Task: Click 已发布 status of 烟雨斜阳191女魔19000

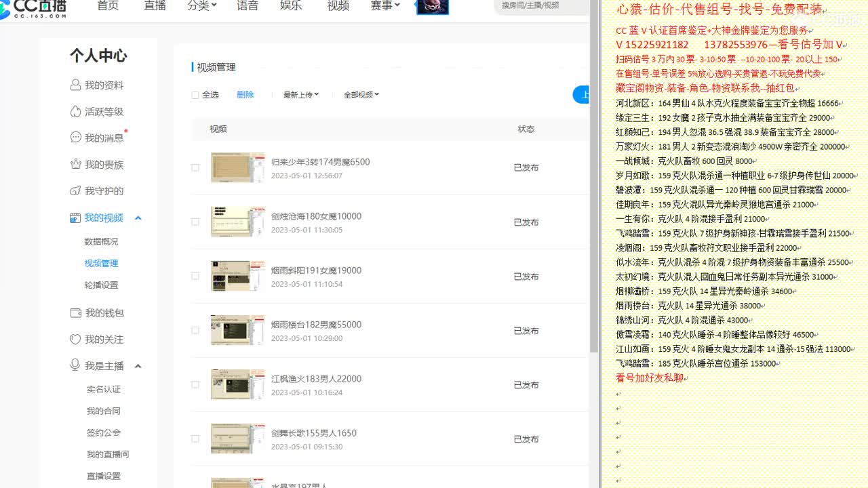Action: (526, 277)
